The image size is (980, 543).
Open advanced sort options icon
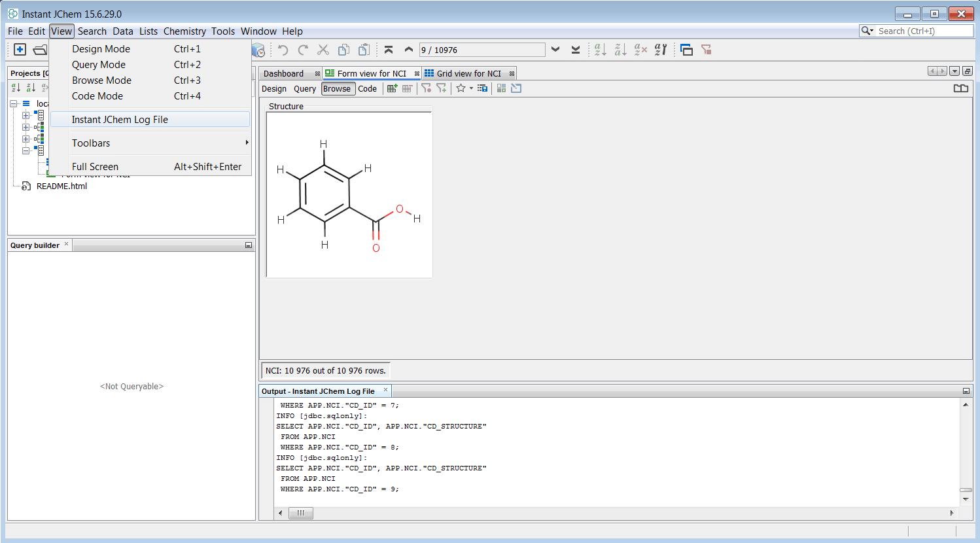click(x=660, y=49)
